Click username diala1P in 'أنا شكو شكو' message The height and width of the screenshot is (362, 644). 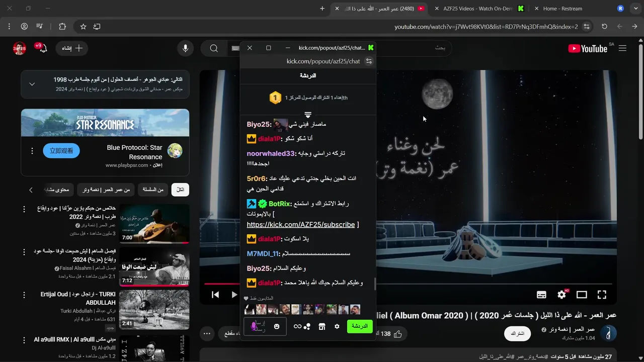click(269, 139)
